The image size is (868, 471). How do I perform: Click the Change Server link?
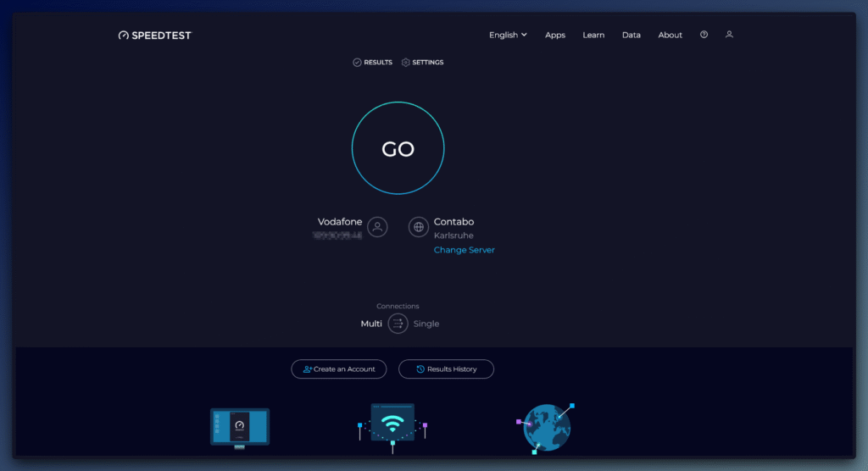pyautogui.click(x=464, y=250)
